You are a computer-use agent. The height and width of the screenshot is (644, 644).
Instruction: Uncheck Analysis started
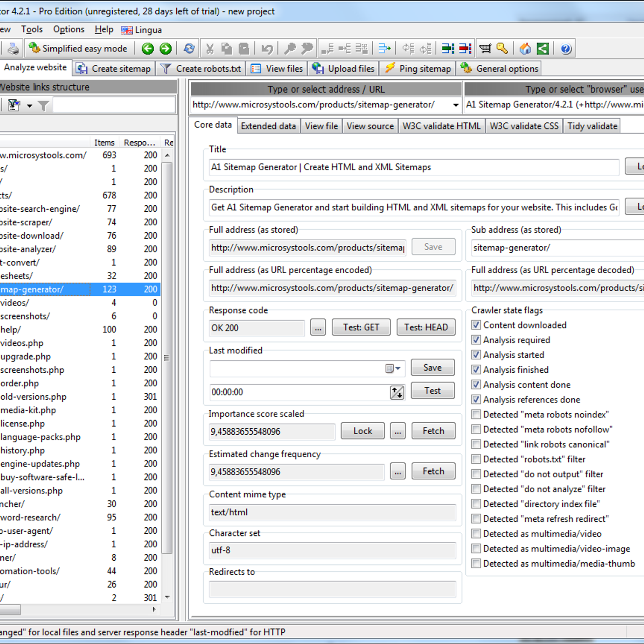(476, 355)
